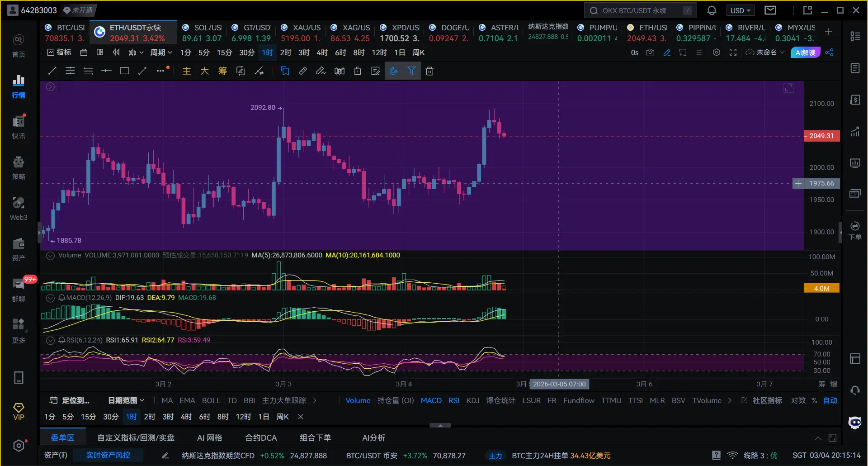Open the 行情 market section in sidebar
The image size is (868, 466).
19,86
